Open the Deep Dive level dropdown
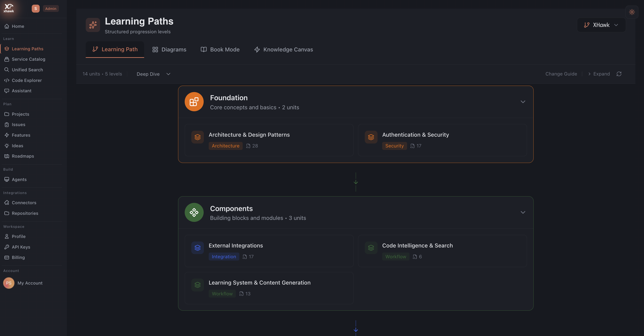The width and height of the screenshot is (644, 336). click(153, 74)
